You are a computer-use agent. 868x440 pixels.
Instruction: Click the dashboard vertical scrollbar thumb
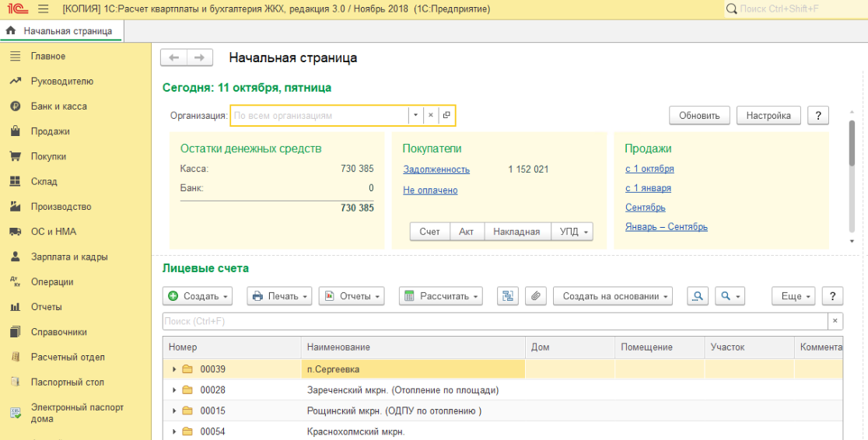click(852, 143)
